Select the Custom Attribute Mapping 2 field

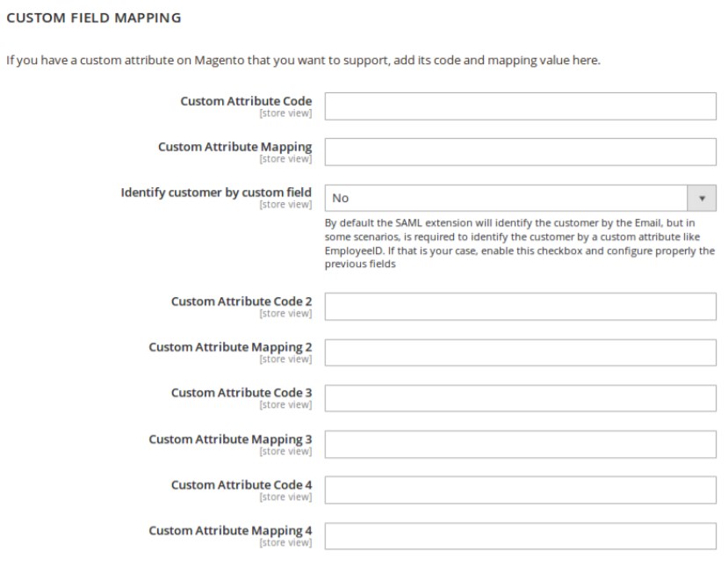520,352
